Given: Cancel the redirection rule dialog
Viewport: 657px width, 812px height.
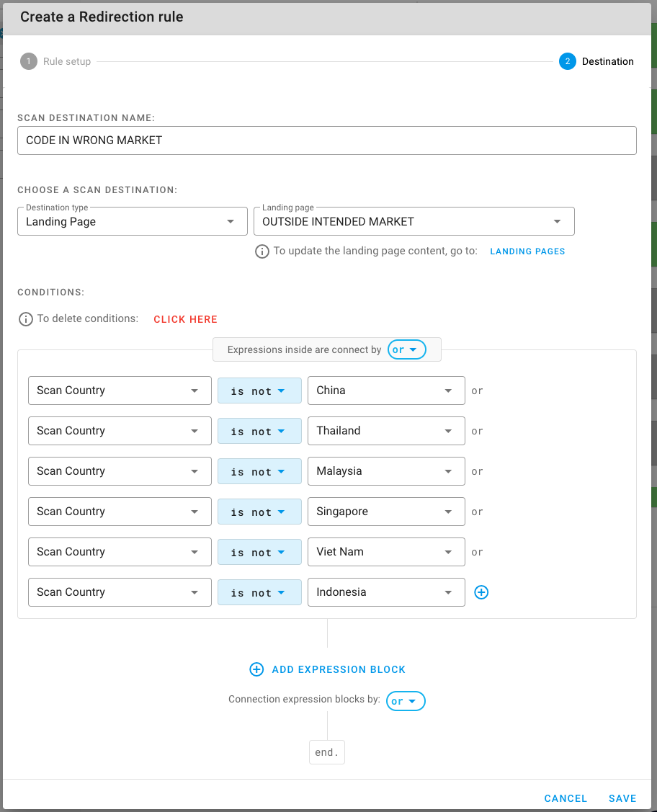Looking at the screenshot, I should 566,798.
